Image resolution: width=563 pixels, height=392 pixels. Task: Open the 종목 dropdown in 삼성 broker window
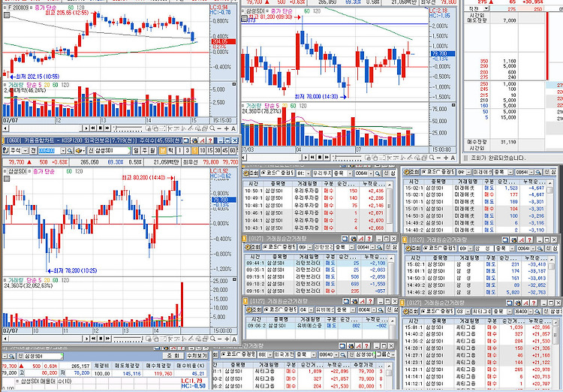pos(510,249)
